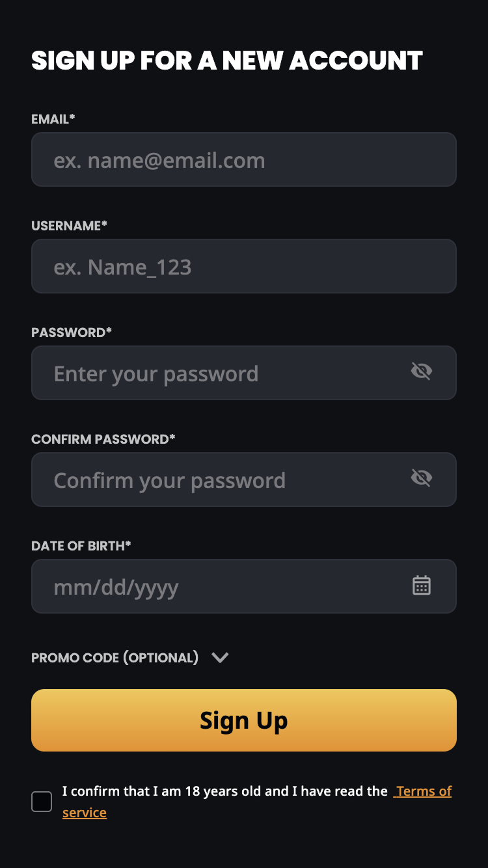Screen dimensions: 488x868
Task: Click the CONFIRM PASSWORD* field label
Action: point(103,439)
